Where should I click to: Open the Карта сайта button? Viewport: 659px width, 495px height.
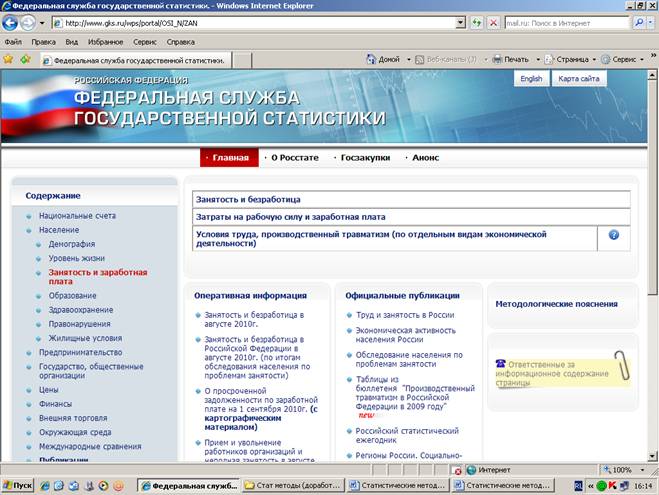point(579,79)
